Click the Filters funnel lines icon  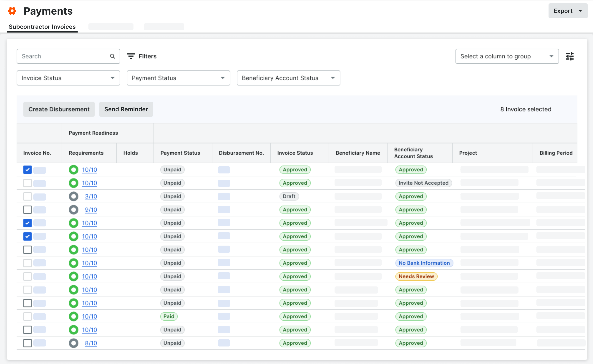(x=131, y=56)
